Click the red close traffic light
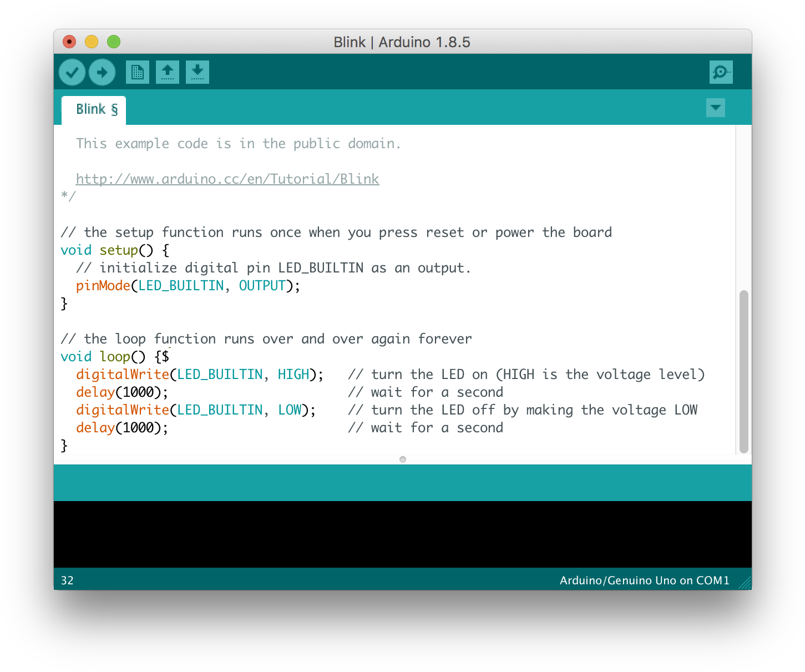Image resolution: width=805 pixels, height=672 pixels. coord(69,42)
